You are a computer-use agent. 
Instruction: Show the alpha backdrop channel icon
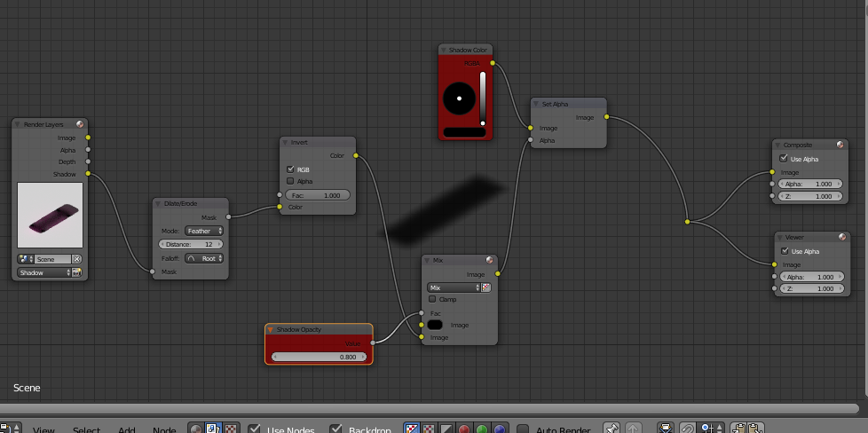446,429
